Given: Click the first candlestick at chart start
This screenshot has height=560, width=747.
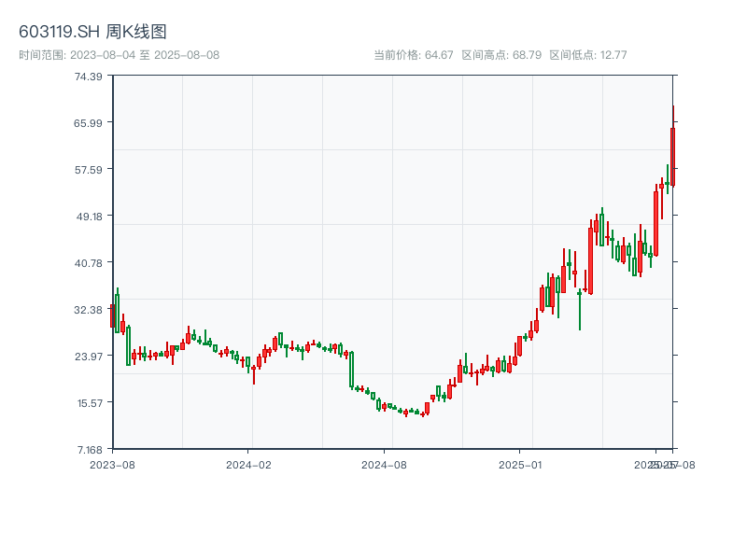Looking at the screenshot, I should click(112, 315).
